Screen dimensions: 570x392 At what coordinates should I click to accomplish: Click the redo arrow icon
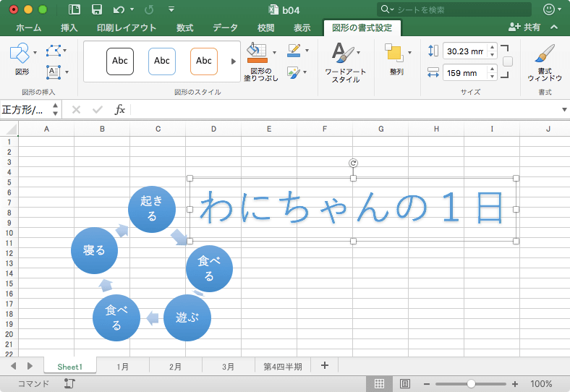coord(149,10)
